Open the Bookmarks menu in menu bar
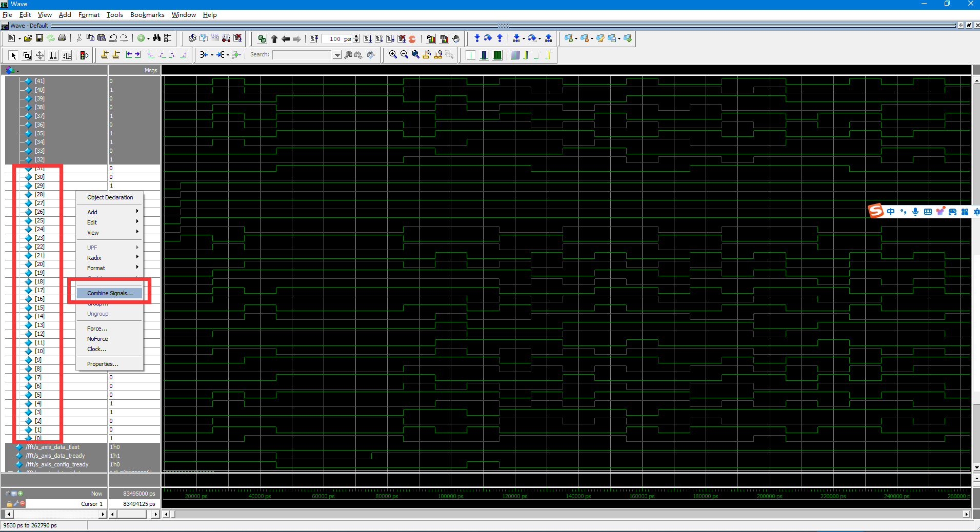This screenshot has height=532, width=980. pyautogui.click(x=147, y=15)
